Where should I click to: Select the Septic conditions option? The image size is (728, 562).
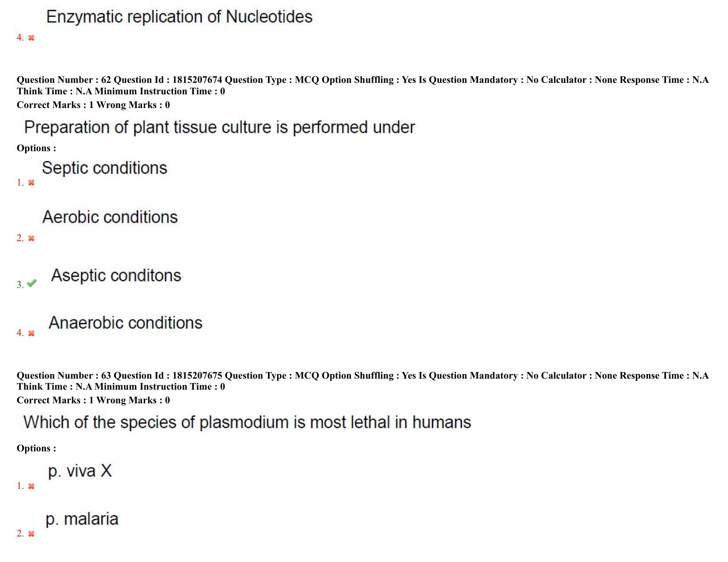pos(105,168)
